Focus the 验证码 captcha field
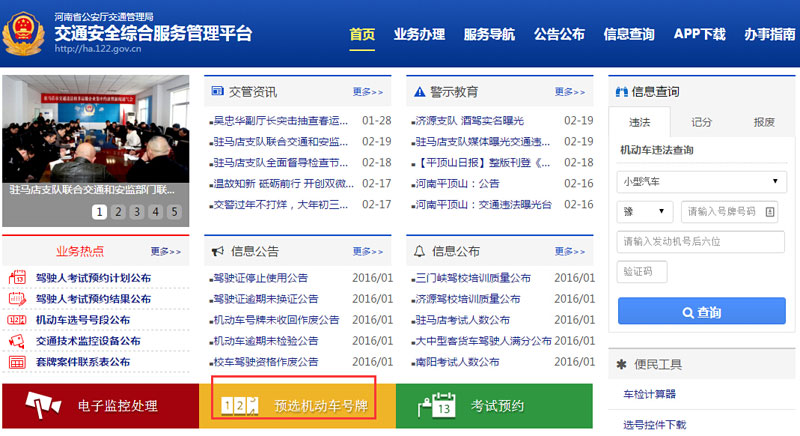The image size is (800, 436). click(642, 272)
